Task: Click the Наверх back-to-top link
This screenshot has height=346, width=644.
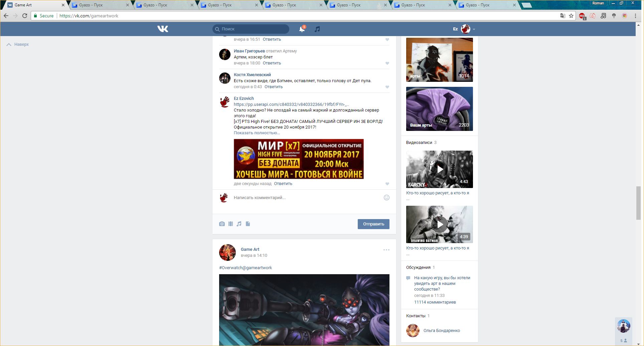Action: (18, 44)
